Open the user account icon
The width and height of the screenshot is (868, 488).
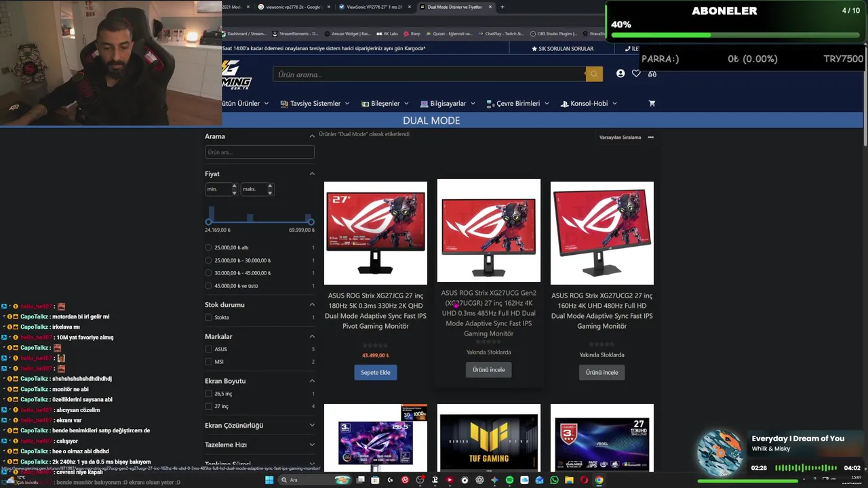620,73
